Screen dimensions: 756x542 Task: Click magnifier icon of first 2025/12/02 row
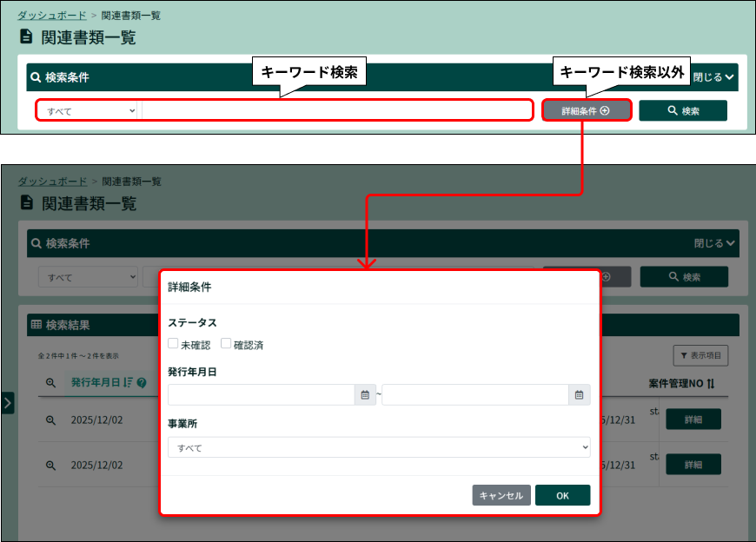click(50, 420)
